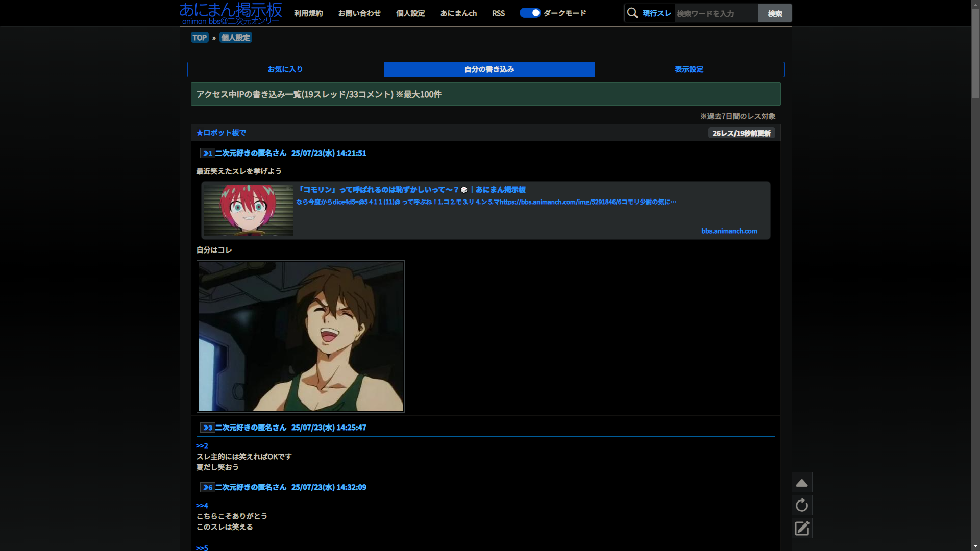This screenshot has width=980, height=551.
Task: Click the search magnifier icon
Action: (x=632, y=13)
